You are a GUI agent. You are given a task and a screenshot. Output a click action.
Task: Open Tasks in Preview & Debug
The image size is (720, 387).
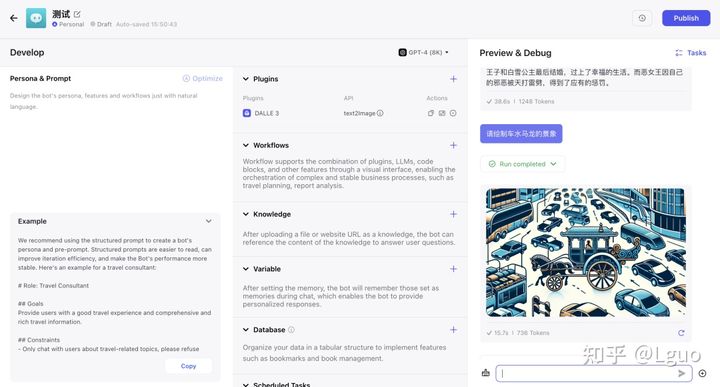[691, 53]
